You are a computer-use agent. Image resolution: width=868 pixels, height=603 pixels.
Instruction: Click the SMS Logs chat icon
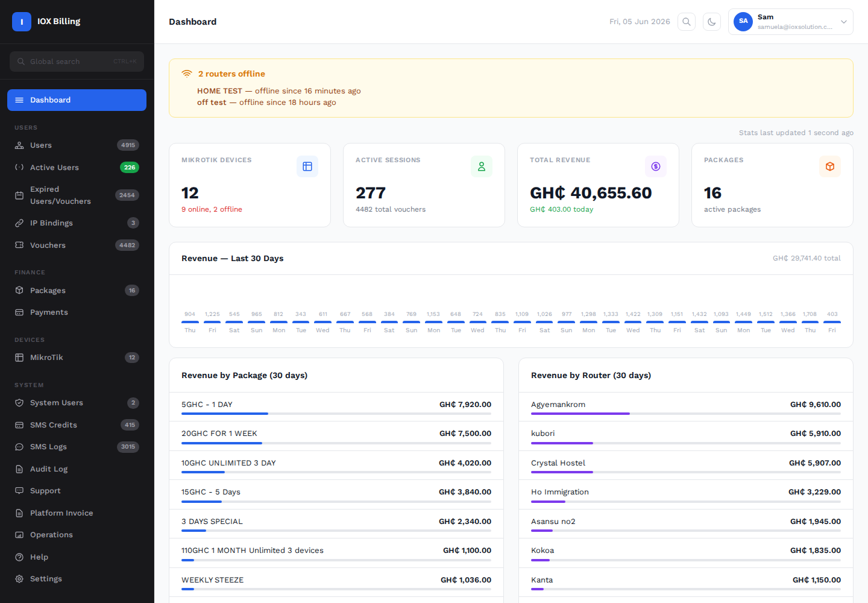coord(19,447)
